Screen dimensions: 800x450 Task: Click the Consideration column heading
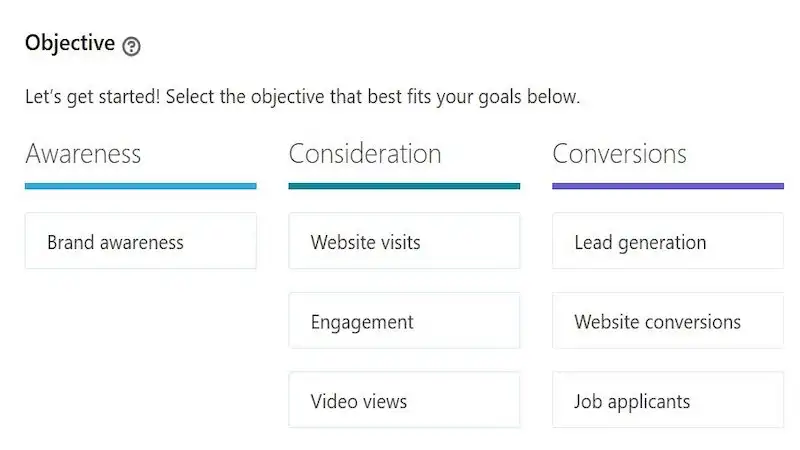tap(365, 154)
